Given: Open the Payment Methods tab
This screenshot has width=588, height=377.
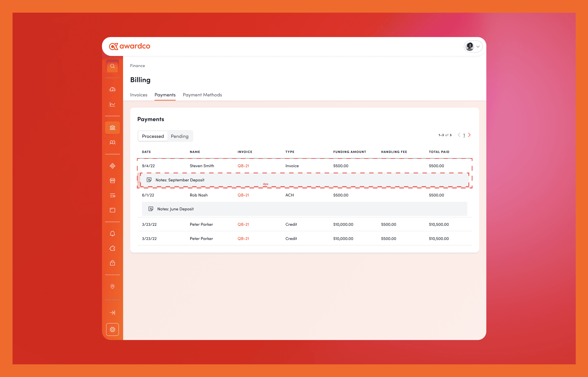Looking at the screenshot, I should pos(202,95).
